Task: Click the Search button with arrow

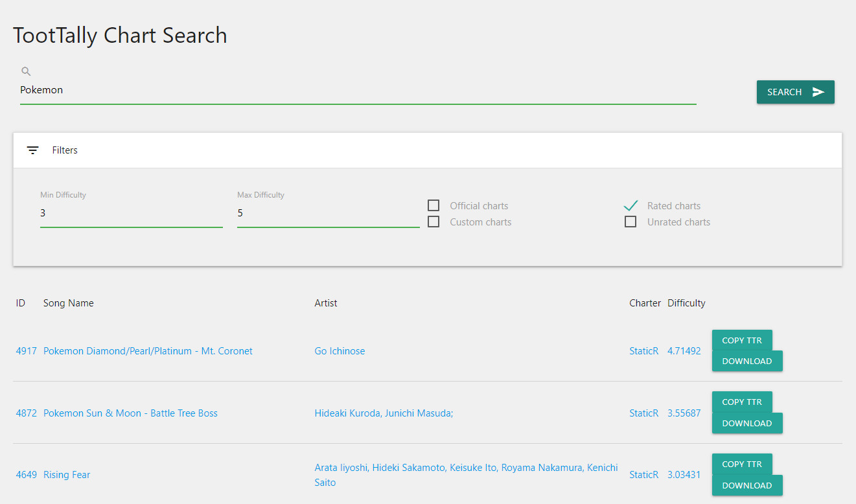Action: point(795,92)
